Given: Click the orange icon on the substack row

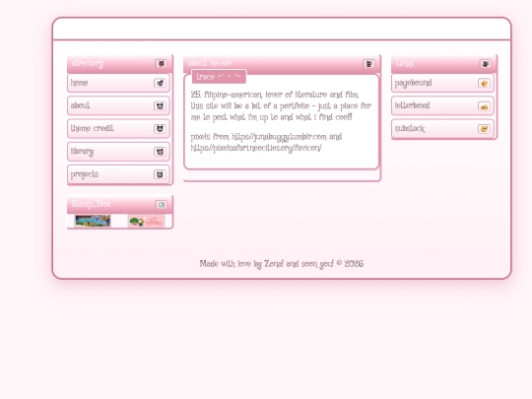Looking at the screenshot, I should pyautogui.click(x=484, y=129).
